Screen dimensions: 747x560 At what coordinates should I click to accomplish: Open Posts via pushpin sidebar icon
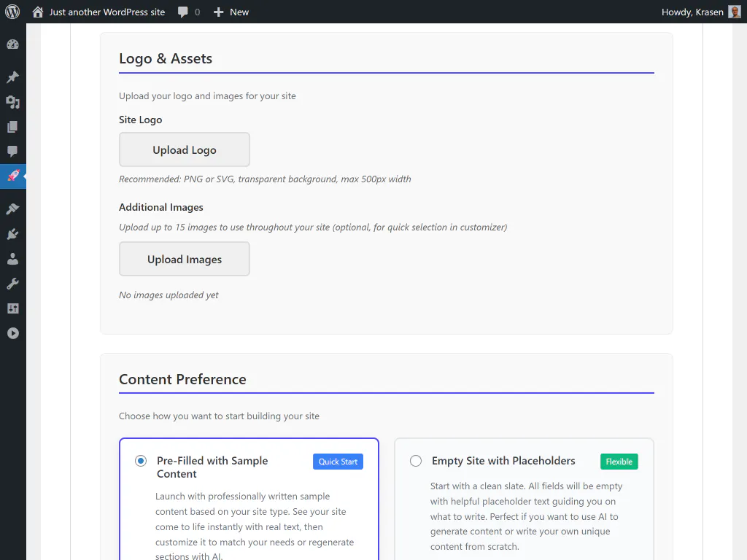pyautogui.click(x=13, y=77)
